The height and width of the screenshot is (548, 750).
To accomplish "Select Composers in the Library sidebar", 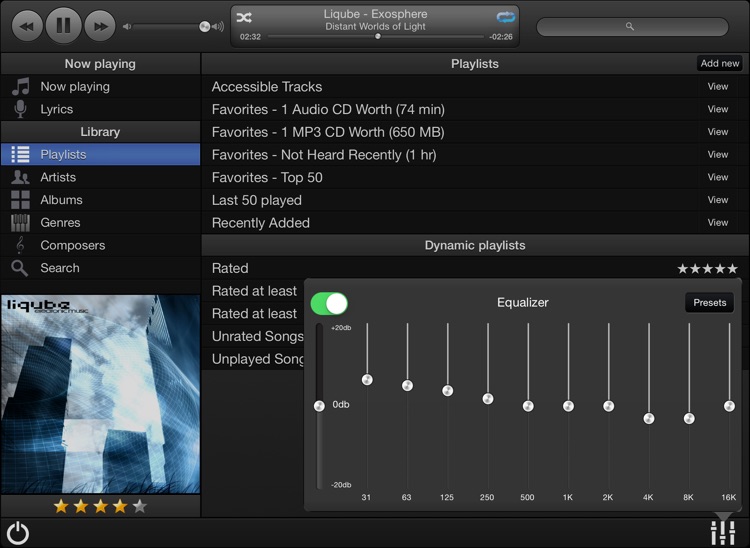I will (x=100, y=245).
